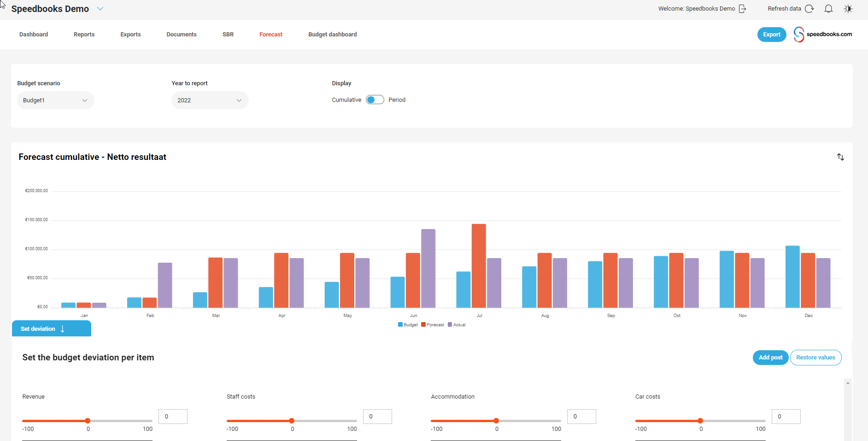Click the Add post button
The width and height of the screenshot is (868, 441).
point(771,358)
